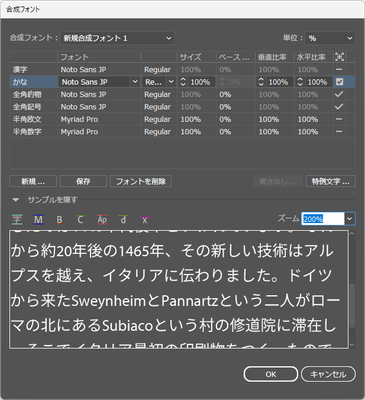Open 合成フォント name dropdown

(117, 38)
